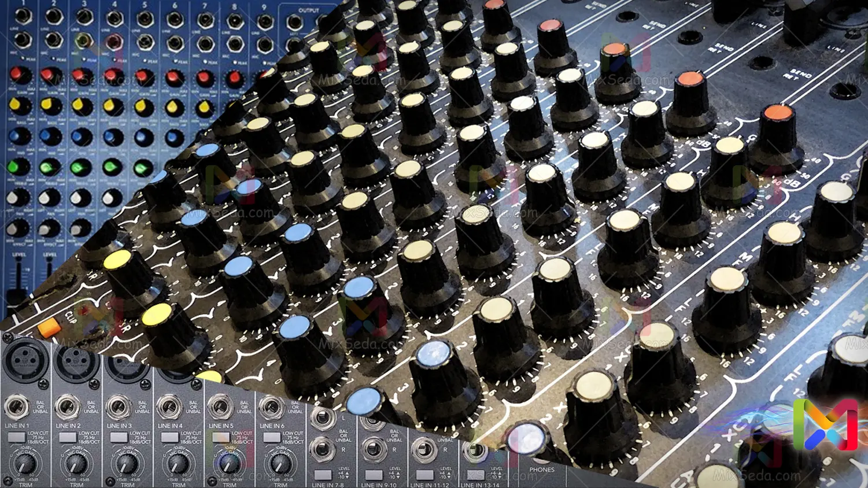Viewport: 868px width, 488px height.
Task: Click the MixSeda logo in the corner
Action: [825, 425]
